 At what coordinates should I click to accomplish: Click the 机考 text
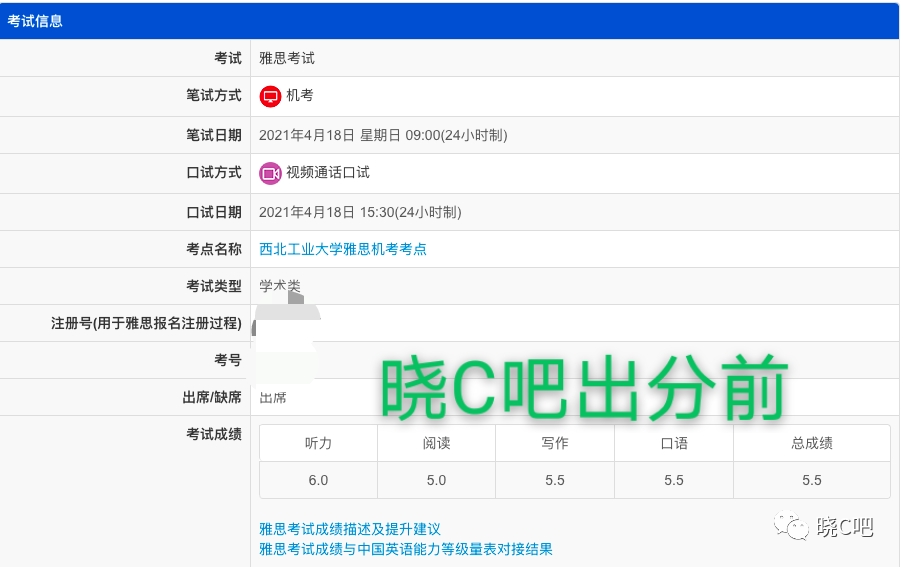coord(300,95)
